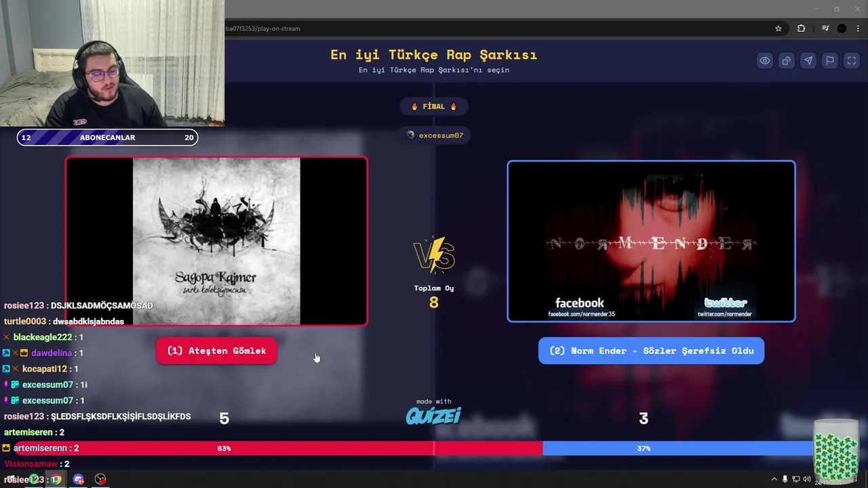Open the Chrome profile avatar
The image size is (868, 488).
point(842,28)
